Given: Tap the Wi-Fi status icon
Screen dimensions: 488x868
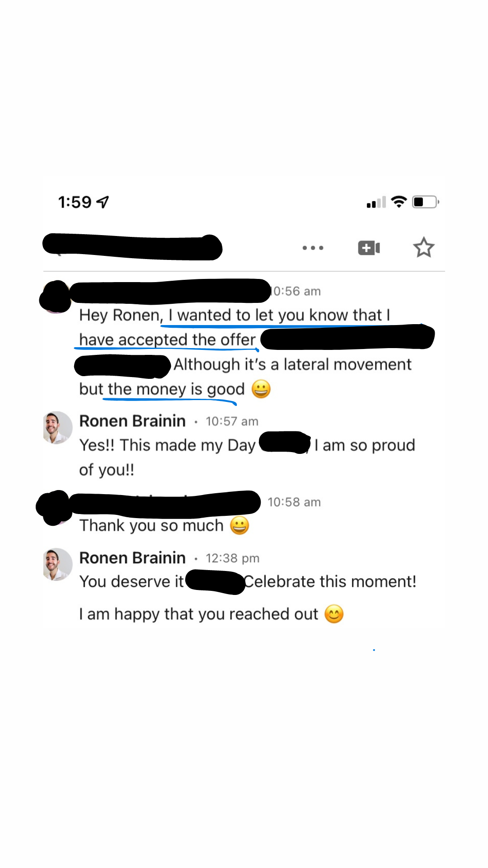Looking at the screenshot, I should coord(399,202).
